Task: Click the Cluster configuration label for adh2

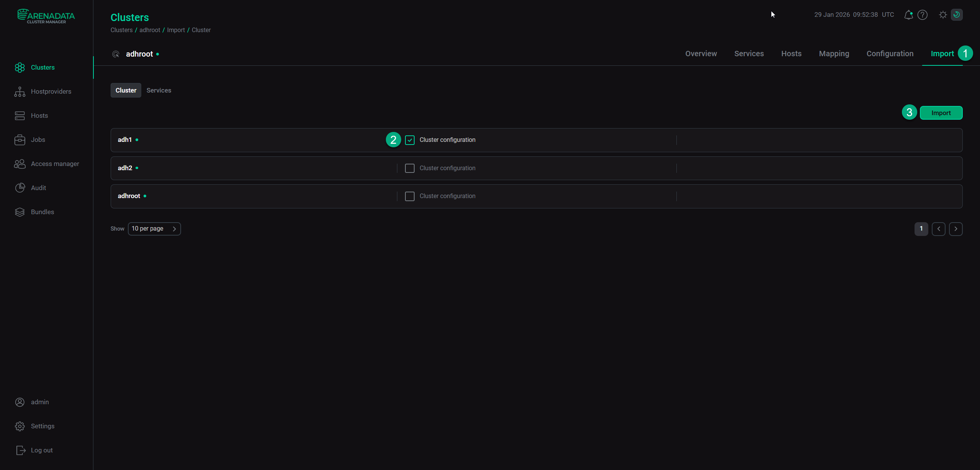Action: [448, 168]
